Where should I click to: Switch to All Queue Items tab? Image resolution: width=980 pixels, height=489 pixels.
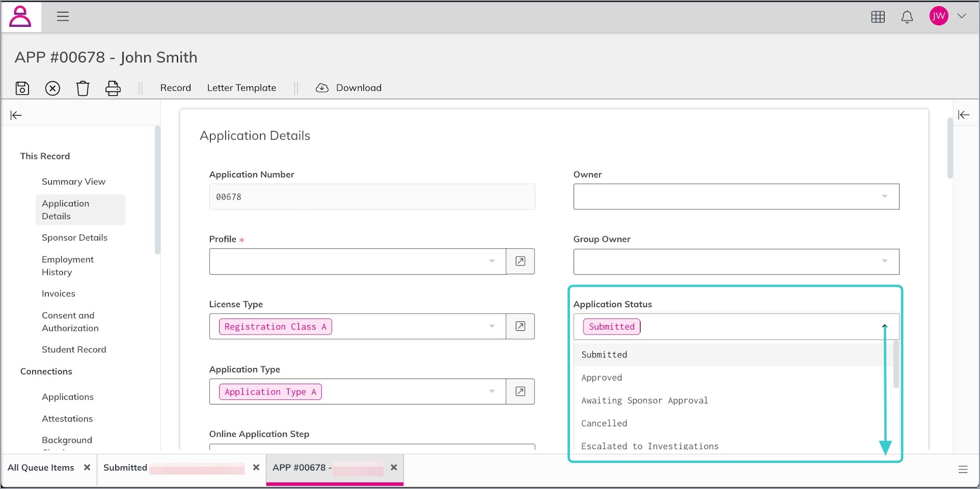click(x=41, y=468)
